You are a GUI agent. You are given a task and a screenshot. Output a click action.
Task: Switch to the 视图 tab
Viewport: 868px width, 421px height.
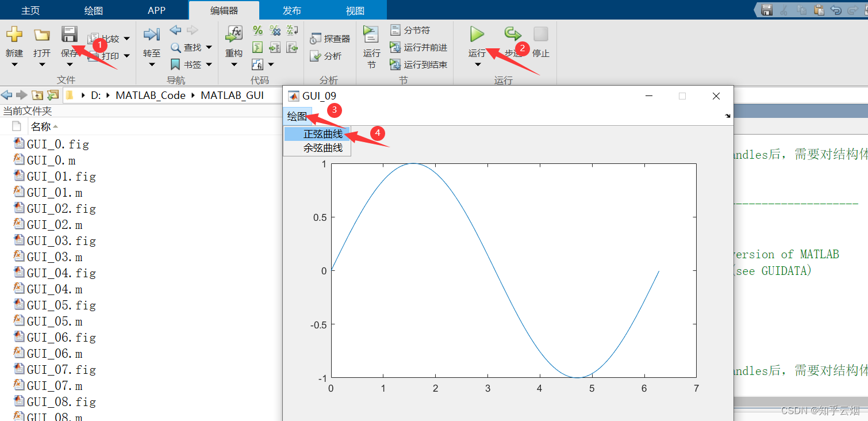coord(355,10)
